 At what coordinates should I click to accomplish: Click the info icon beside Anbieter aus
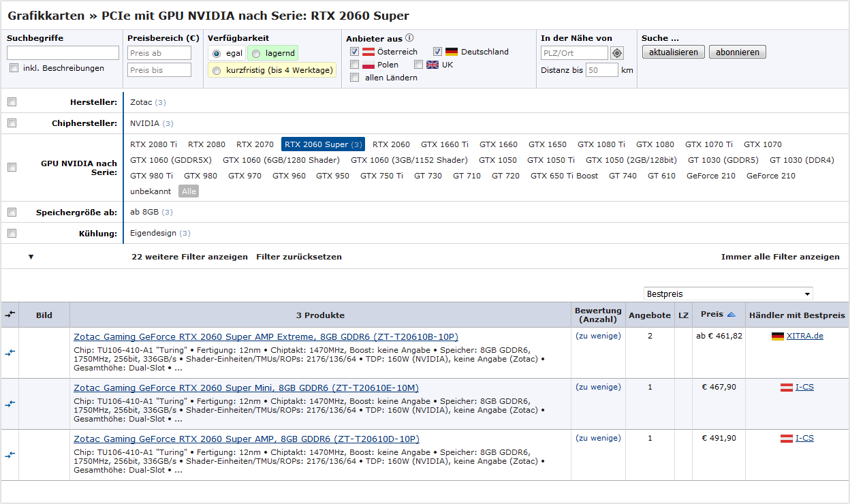pyautogui.click(x=409, y=38)
